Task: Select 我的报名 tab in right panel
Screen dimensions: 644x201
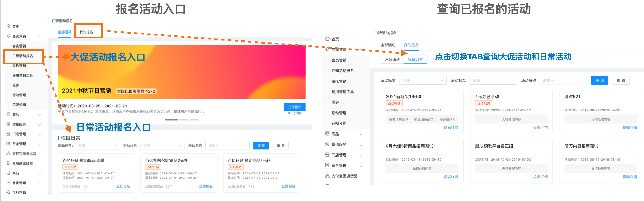Action: coord(411,45)
